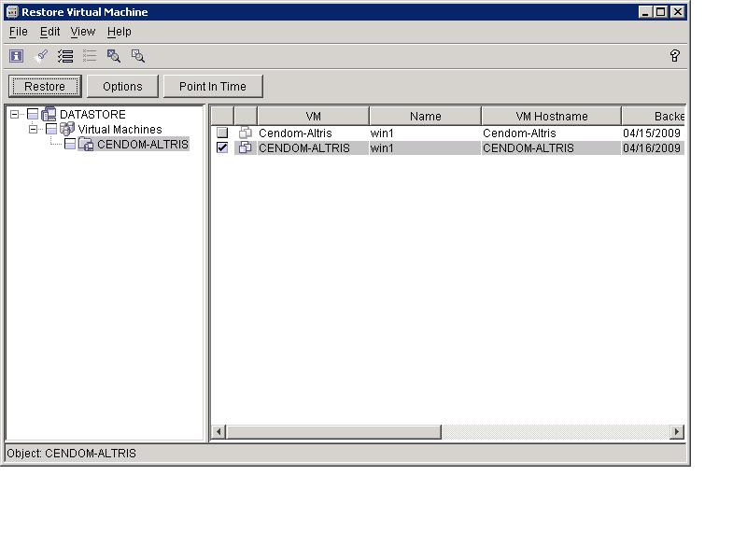
Task: Click the Unmark Displayed Files toolbar icon
Action: pos(90,56)
